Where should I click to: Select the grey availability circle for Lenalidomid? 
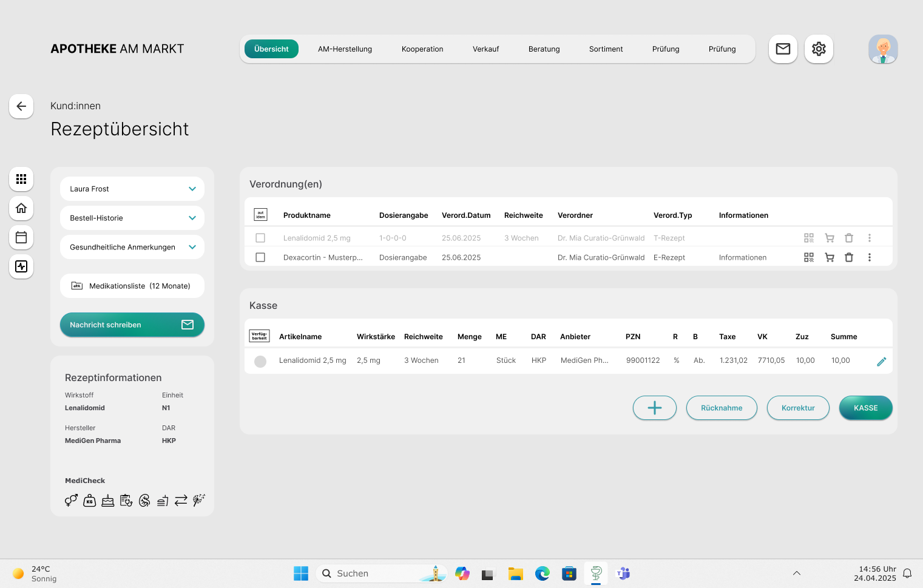(260, 362)
